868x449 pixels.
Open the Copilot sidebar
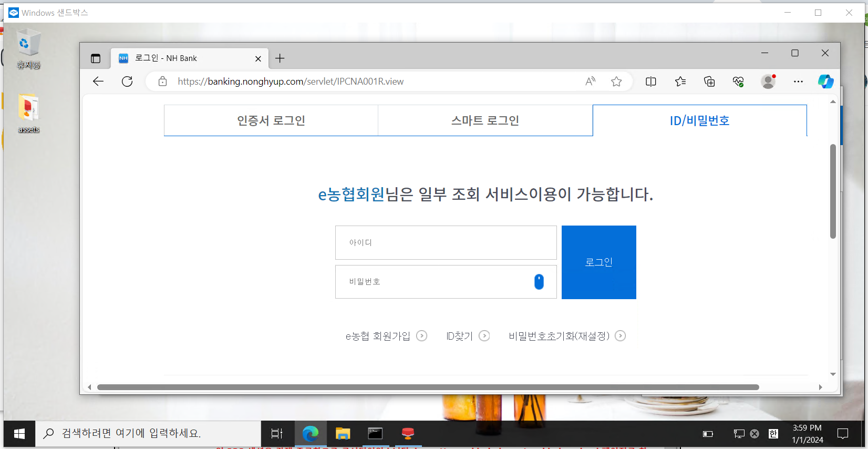click(825, 81)
